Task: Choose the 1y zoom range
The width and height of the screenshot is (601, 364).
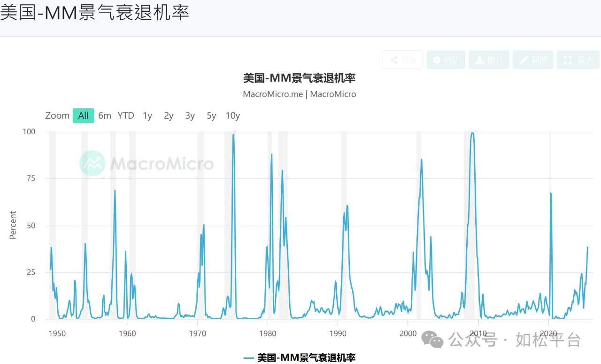Action: click(147, 115)
